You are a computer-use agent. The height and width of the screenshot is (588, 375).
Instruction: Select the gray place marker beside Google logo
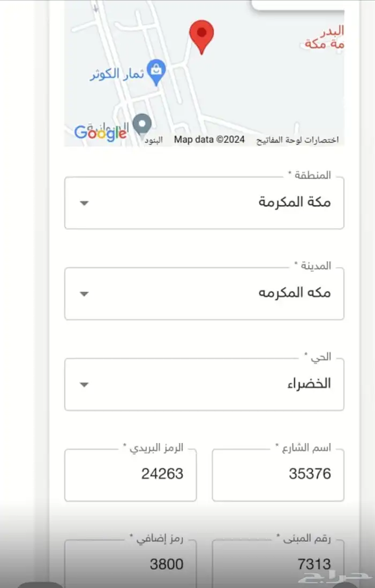coord(142,124)
